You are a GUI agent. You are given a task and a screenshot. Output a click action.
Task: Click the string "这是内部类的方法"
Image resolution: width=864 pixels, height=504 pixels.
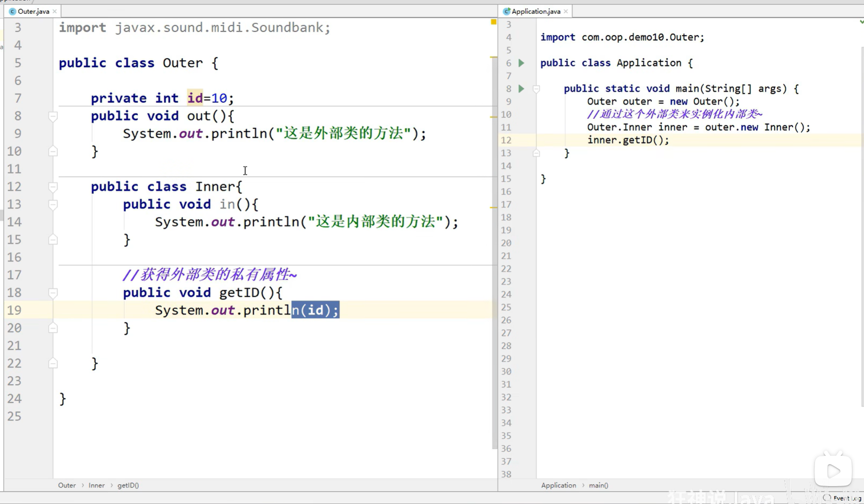click(375, 222)
